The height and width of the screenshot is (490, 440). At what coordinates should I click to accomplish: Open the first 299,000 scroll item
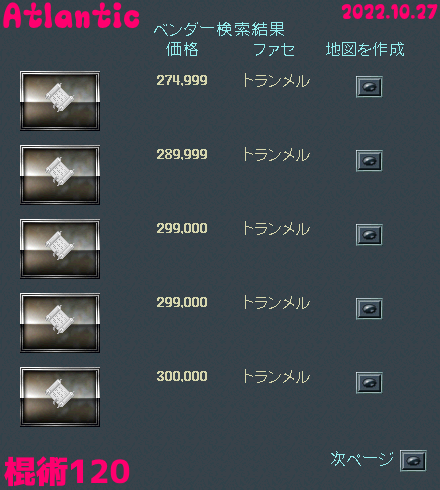tap(60, 249)
